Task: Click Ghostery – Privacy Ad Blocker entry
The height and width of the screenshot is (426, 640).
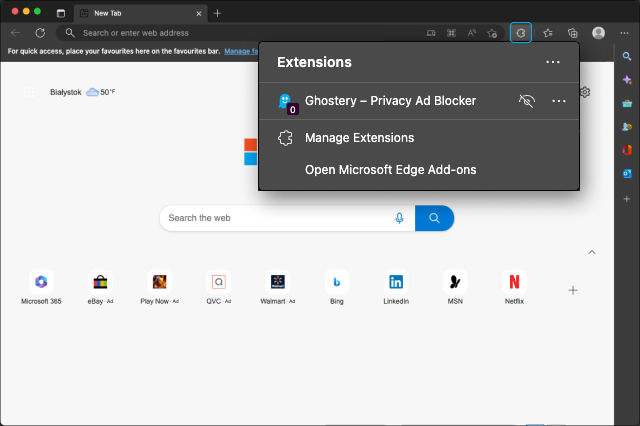Action: pos(390,101)
